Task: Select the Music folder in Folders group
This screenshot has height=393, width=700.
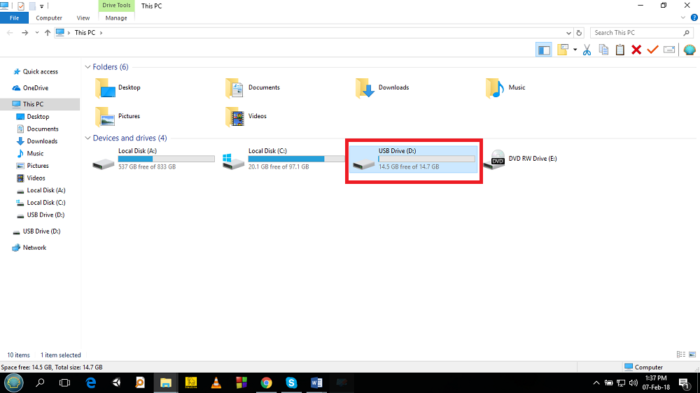Action: tap(506, 88)
